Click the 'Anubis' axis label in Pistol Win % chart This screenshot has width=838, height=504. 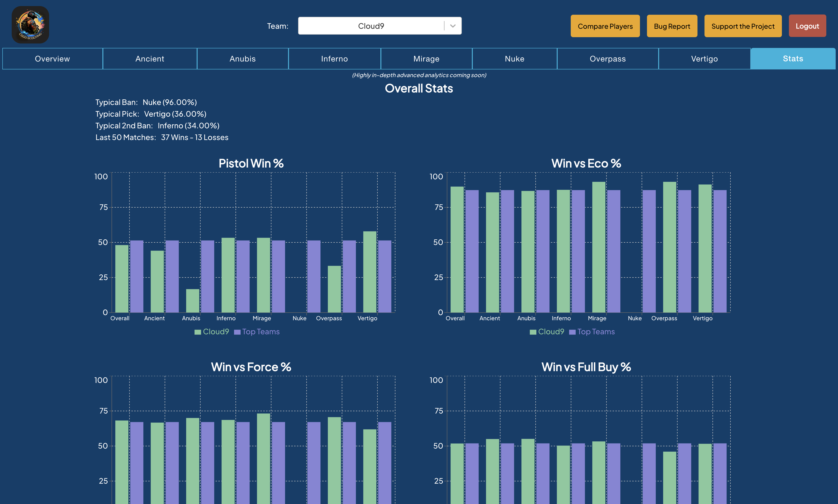(x=191, y=319)
